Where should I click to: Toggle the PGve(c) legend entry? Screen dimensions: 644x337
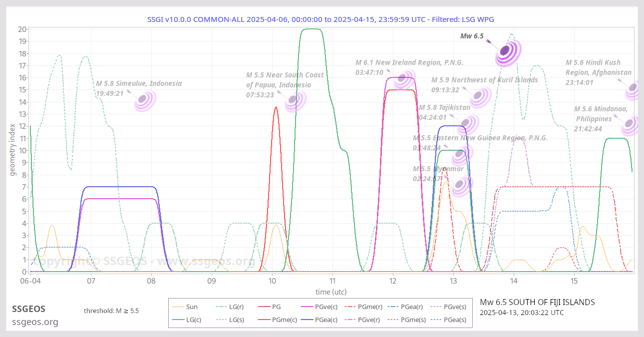pyautogui.click(x=319, y=307)
